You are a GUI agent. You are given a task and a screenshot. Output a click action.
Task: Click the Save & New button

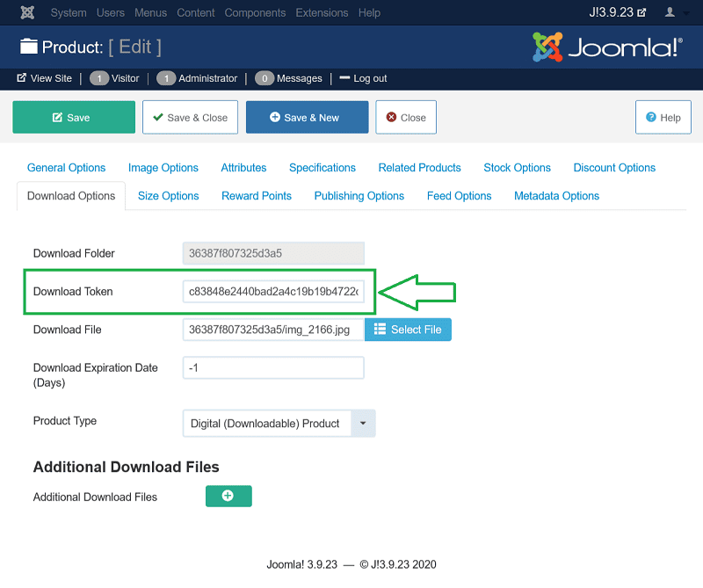[x=307, y=117]
